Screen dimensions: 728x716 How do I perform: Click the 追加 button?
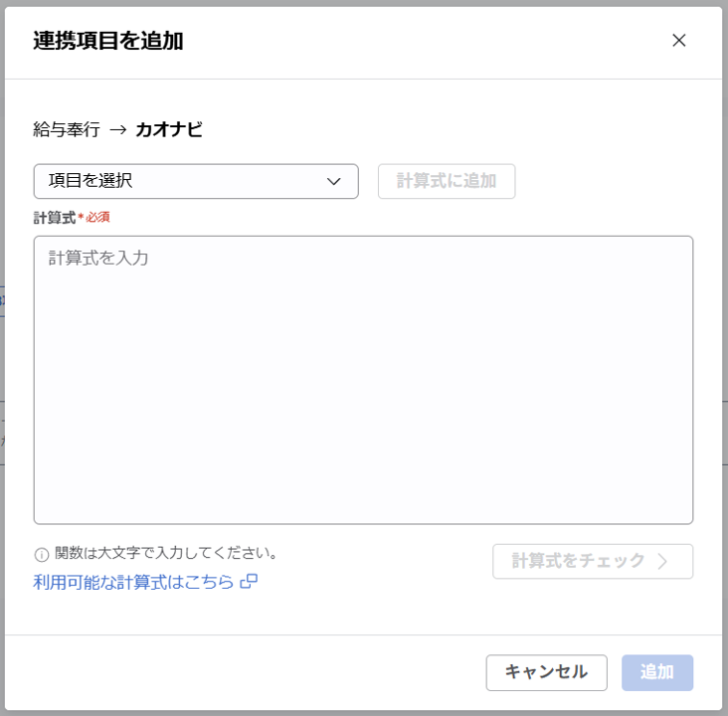pyautogui.click(x=657, y=672)
